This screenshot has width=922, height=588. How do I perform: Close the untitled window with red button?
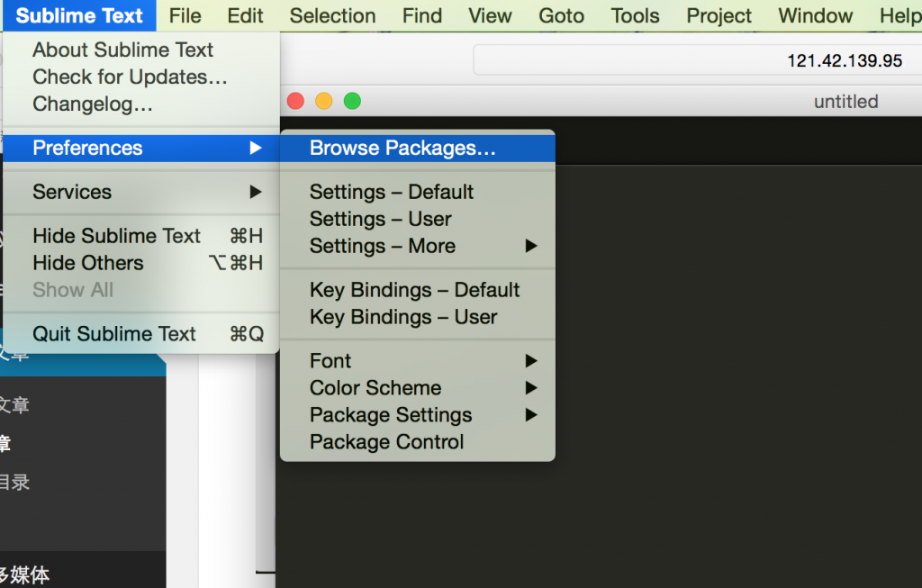pos(295,101)
